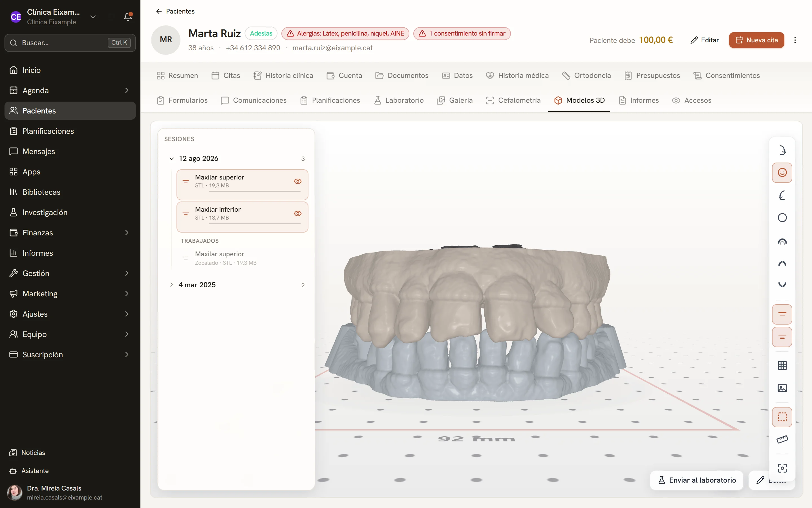The width and height of the screenshot is (812, 508).
Task: Open Planificaciones in the sidebar
Action: click(70, 131)
